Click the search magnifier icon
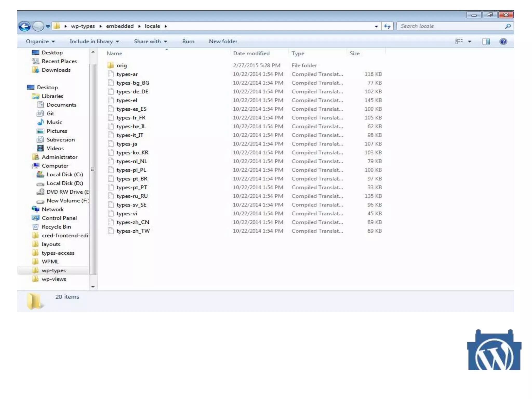This screenshot has width=532, height=399. pos(508,26)
